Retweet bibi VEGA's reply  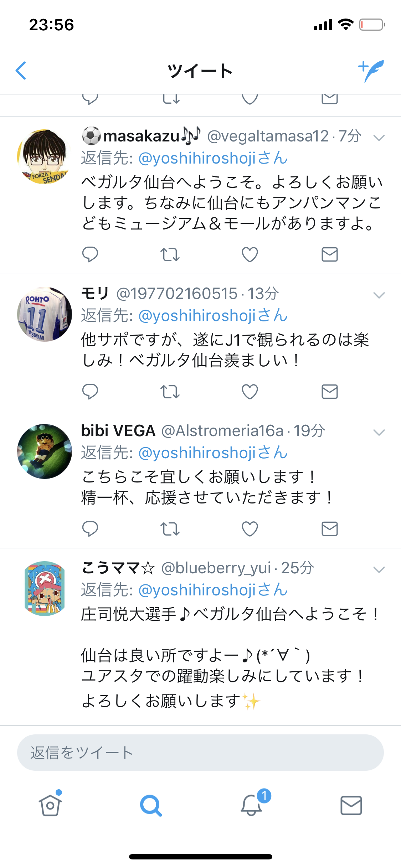pyautogui.click(x=170, y=529)
